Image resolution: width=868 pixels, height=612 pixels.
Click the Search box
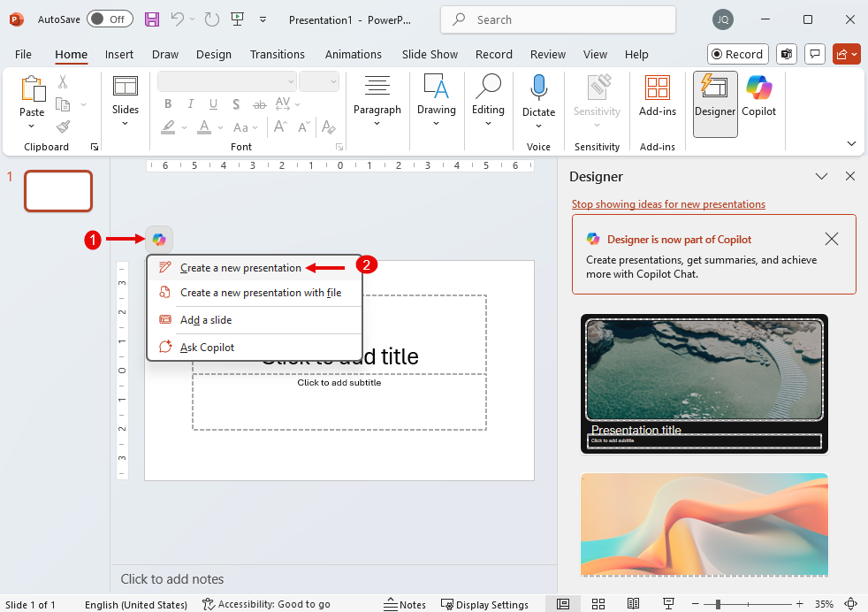point(558,20)
